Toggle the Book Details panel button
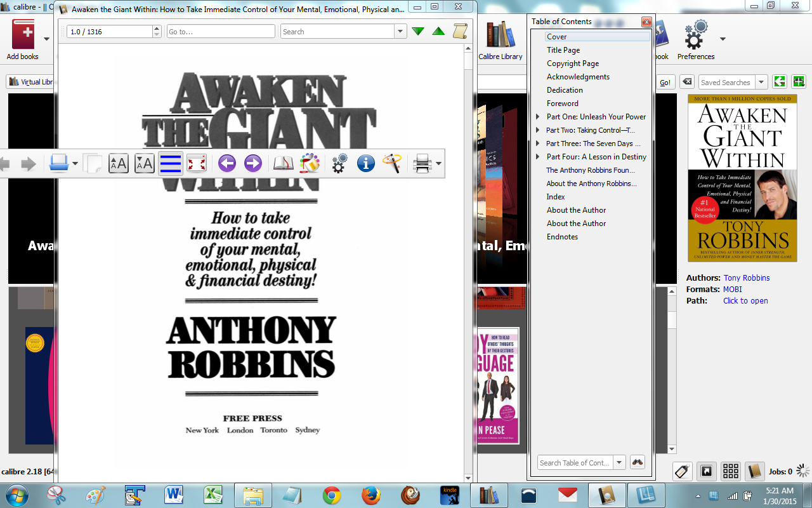The height and width of the screenshot is (508, 812). [x=754, y=471]
